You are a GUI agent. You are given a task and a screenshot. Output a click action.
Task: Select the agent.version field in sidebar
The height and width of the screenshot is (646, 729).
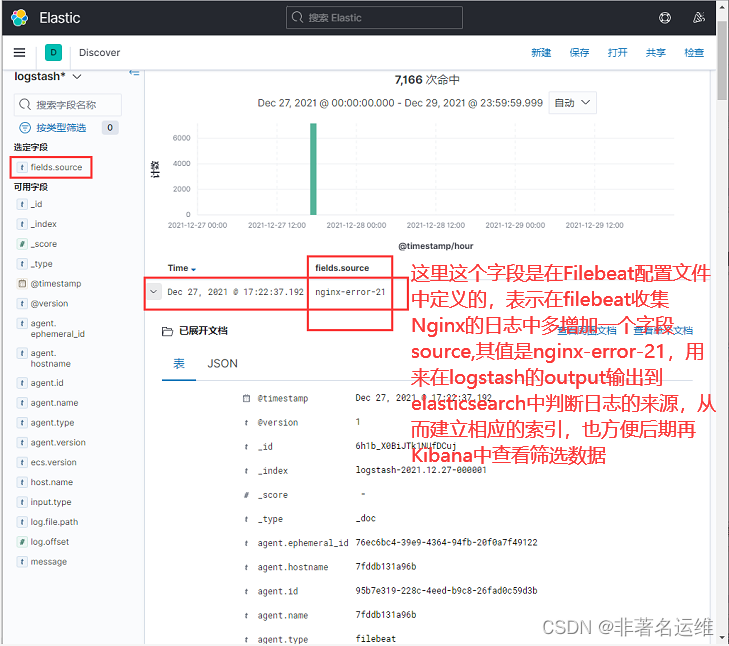click(x=58, y=443)
